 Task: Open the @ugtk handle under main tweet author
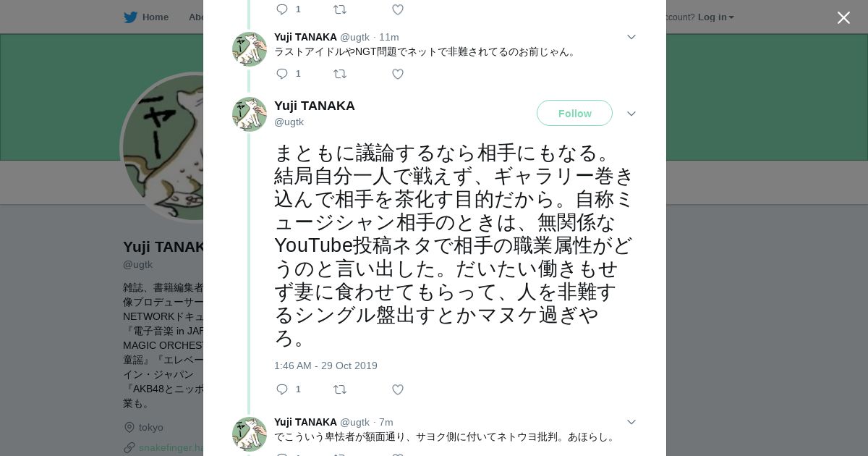[x=289, y=122]
